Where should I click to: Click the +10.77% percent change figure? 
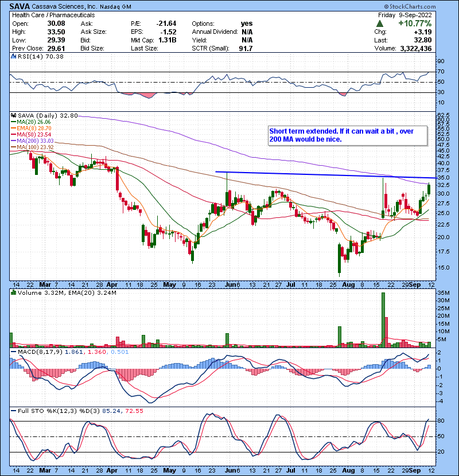[x=415, y=24]
